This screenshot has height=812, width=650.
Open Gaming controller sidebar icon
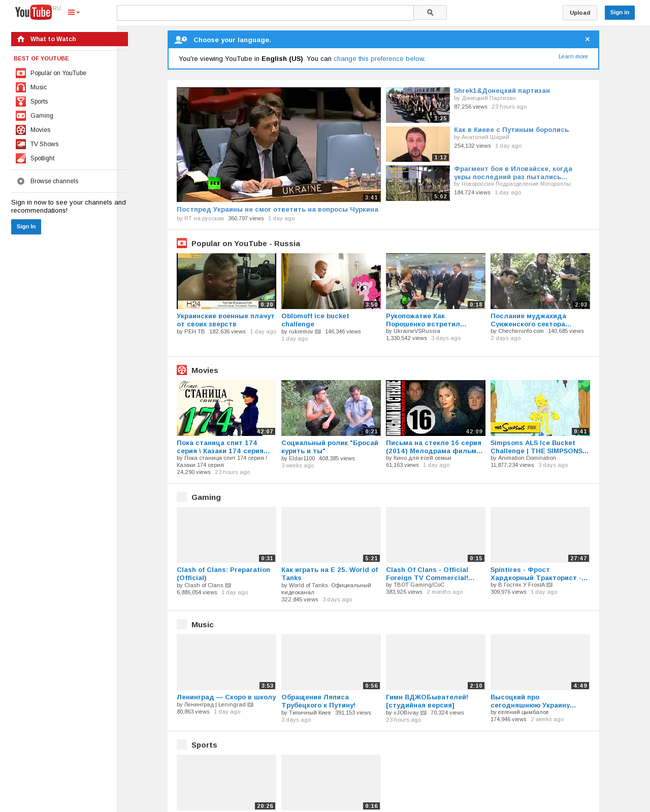pyautogui.click(x=21, y=116)
